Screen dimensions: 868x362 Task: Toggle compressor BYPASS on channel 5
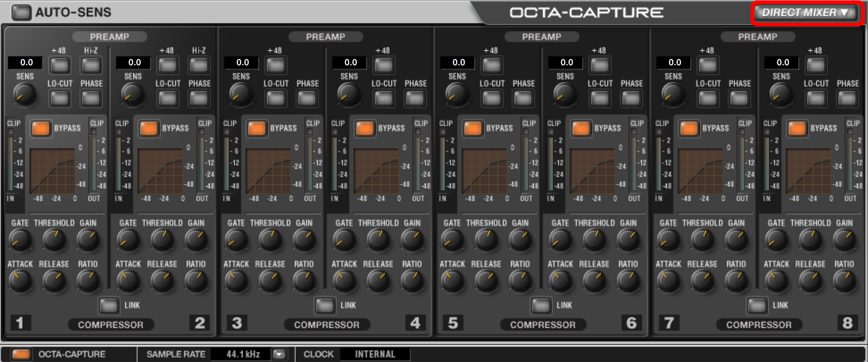(x=473, y=129)
